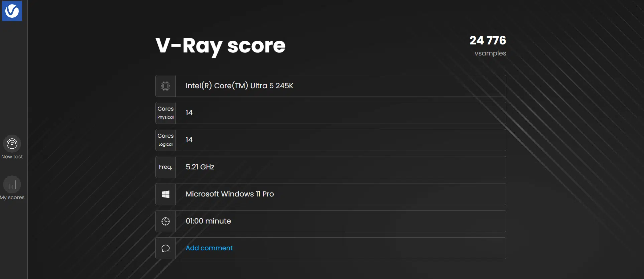The height and width of the screenshot is (279, 644).
Task: Click the clock duration icon
Action: coord(165,221)
